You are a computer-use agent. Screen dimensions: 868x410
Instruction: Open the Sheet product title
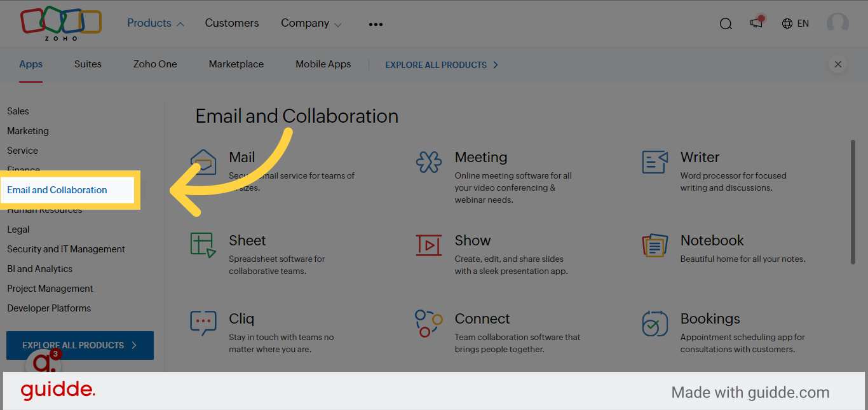(x=248, y=240)
